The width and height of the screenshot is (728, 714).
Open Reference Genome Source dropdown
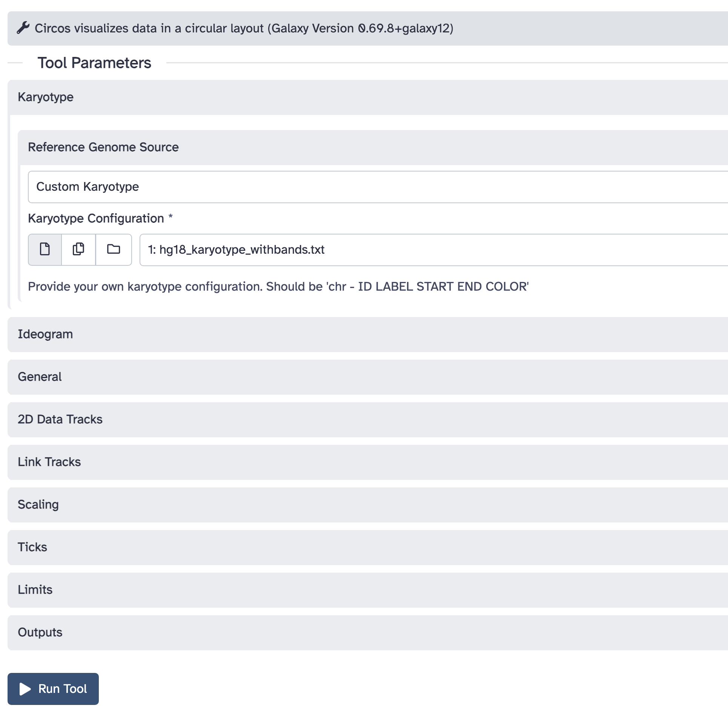coord(378,187)
